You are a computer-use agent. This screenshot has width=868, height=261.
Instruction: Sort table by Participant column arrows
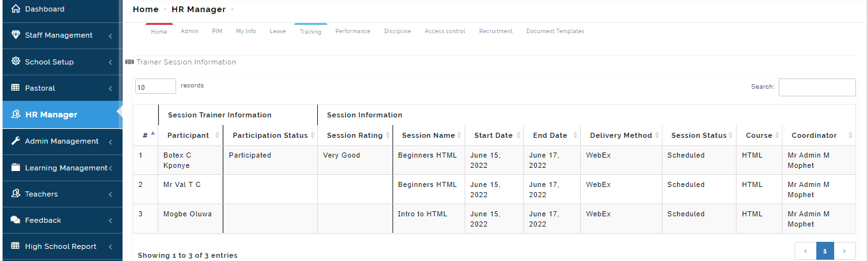coord(218,135)
